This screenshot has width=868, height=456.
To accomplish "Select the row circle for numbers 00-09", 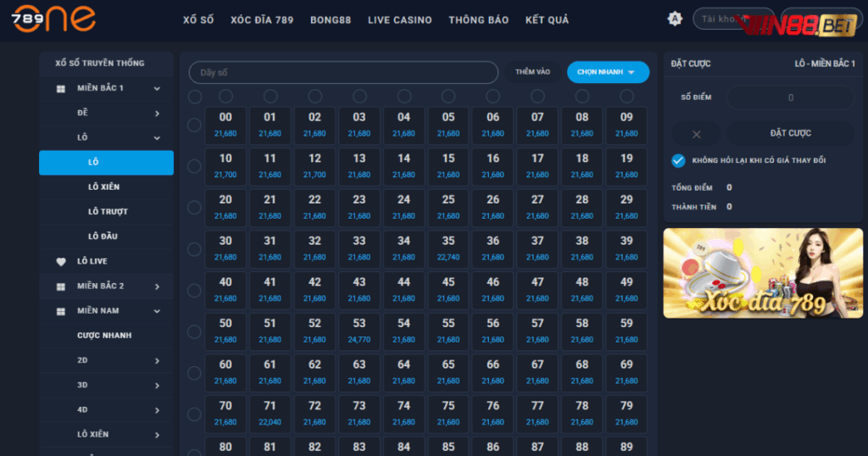I will [194, 125].
